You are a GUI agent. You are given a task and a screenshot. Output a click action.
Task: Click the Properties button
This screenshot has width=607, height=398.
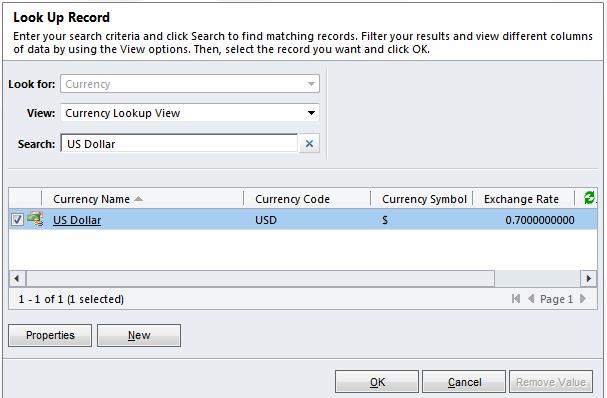[50, 335]
